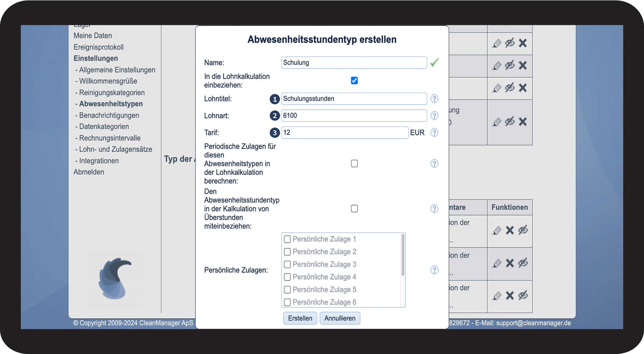644x354 pixels.
Task: Select Persönliche Zulage 1 checkbox
Action: click(287, 239)
